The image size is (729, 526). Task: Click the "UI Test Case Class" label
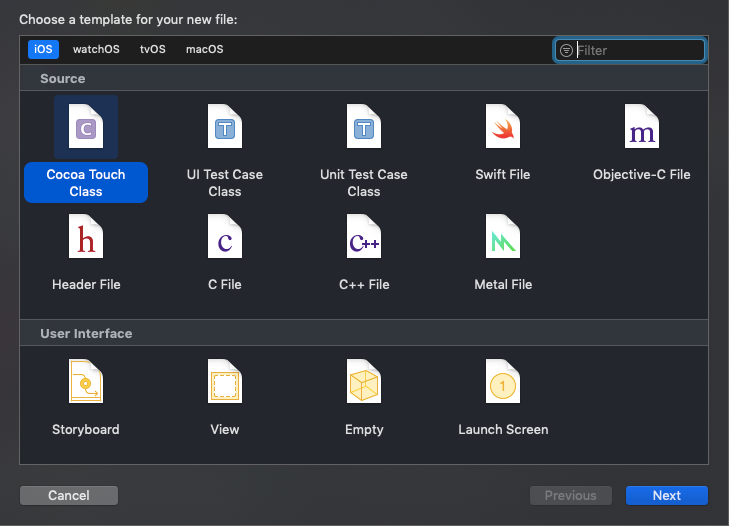pyautogui.click(x=225, y=183)
